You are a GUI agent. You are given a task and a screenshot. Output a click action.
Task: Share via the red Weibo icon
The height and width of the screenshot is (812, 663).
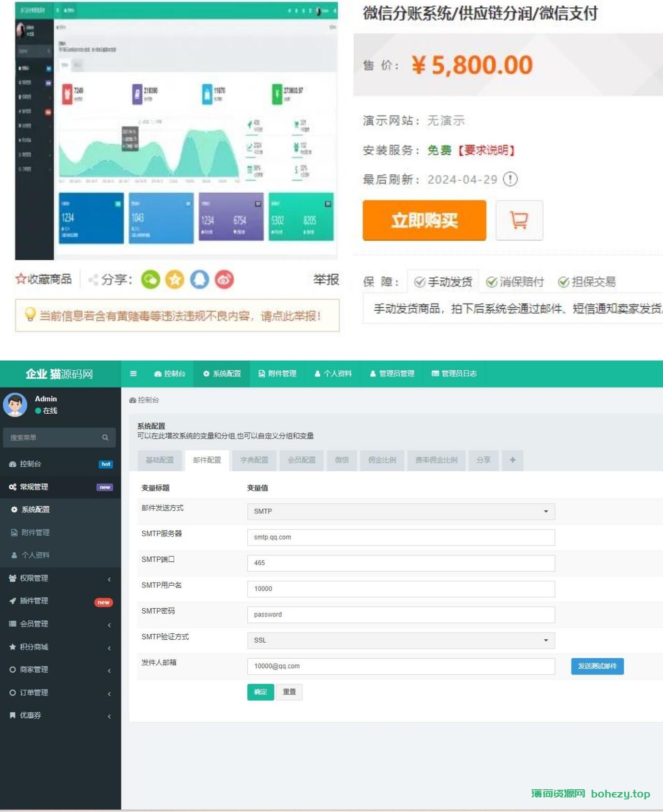pyautogui.click(x=224, y=279)
